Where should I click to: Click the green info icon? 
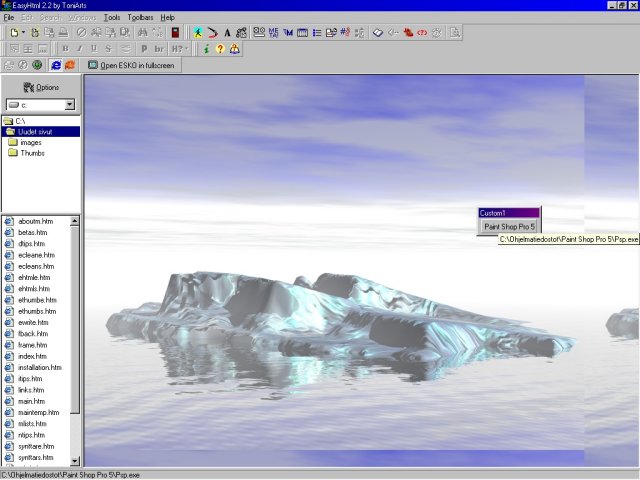pos(206,48)
